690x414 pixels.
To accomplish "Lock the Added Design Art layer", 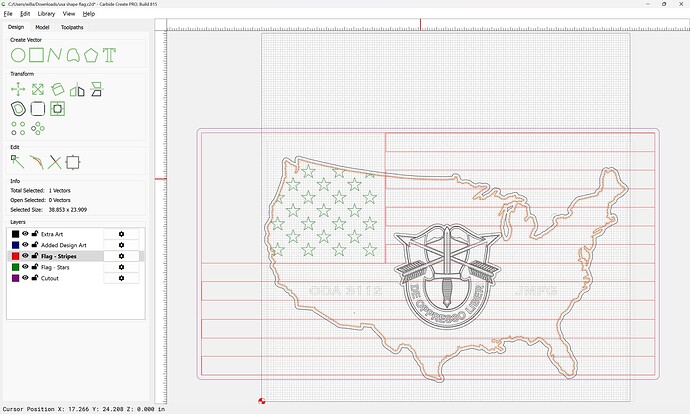I will [x=35, y=245].
